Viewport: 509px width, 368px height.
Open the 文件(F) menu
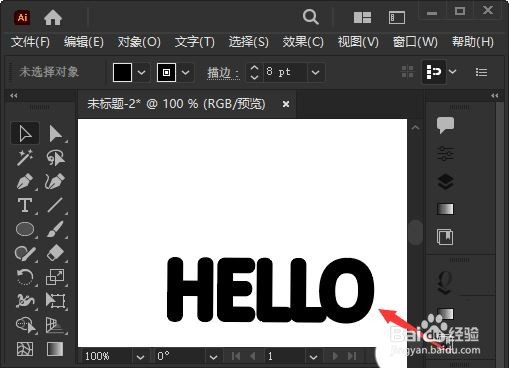(x=30, y=42)
